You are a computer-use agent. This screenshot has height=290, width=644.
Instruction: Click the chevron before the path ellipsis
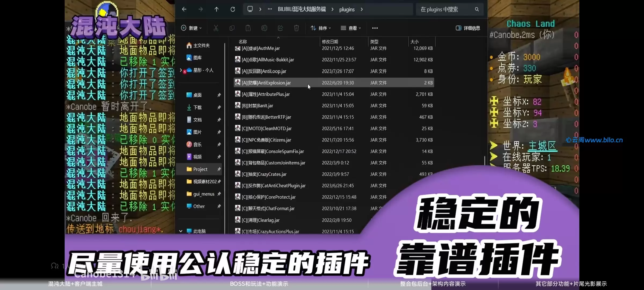click(260, 9)
